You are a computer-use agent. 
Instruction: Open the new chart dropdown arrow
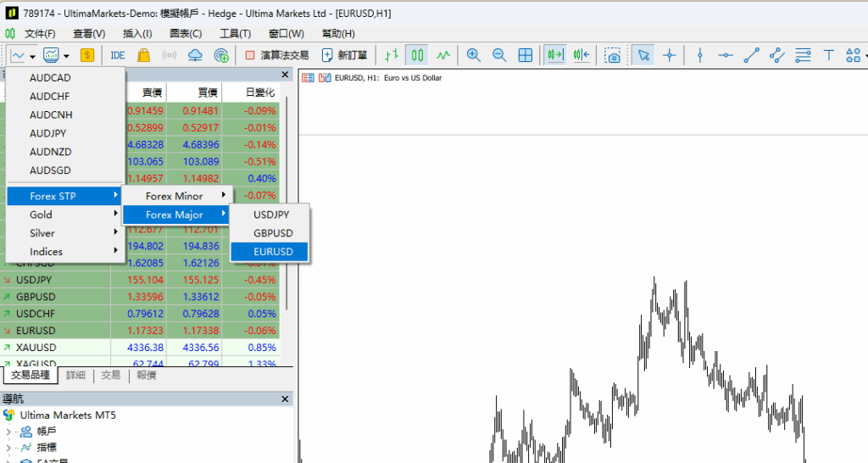point(33,56)
